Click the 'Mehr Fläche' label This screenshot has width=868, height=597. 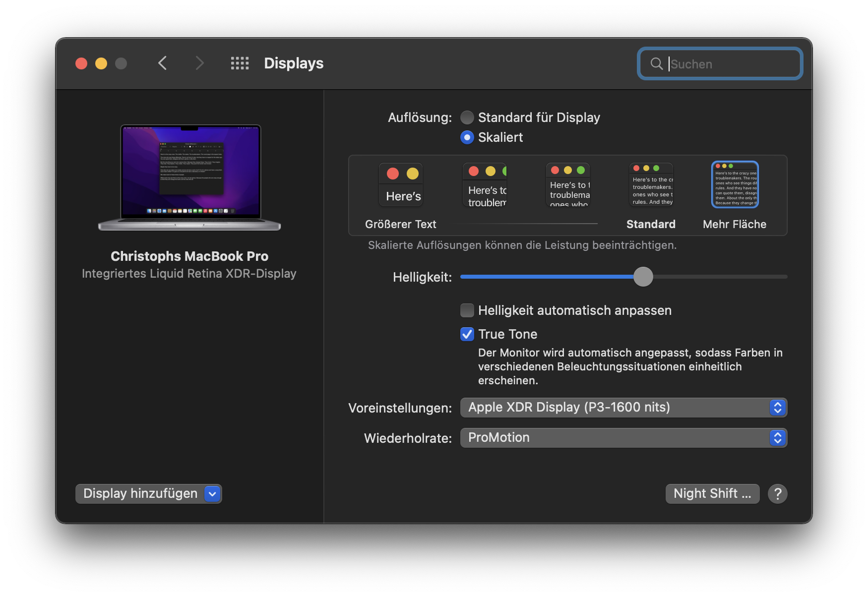(735, 224)
